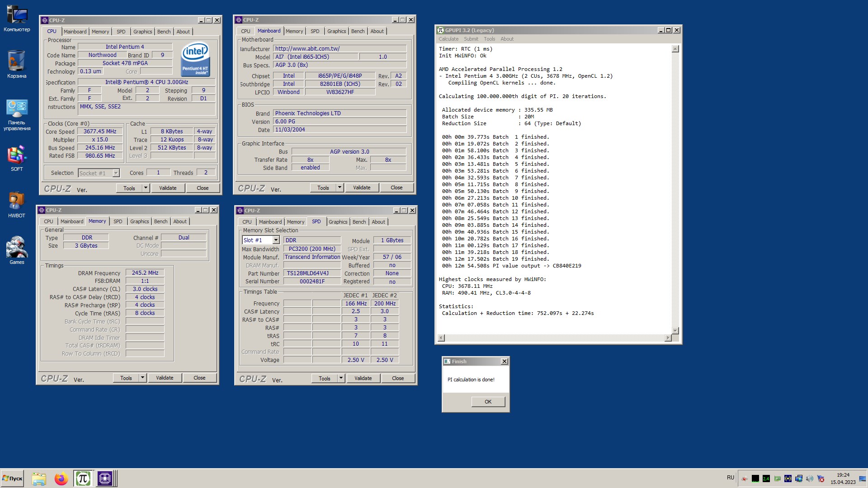Open the Submit menu in GPUPI
The height and width of the screenshot is (488, 868).
click(x=471, y=39)
